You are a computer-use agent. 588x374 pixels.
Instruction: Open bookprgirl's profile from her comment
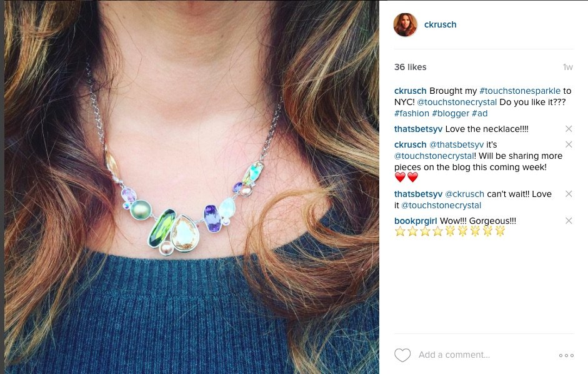[x=416, y=221]
